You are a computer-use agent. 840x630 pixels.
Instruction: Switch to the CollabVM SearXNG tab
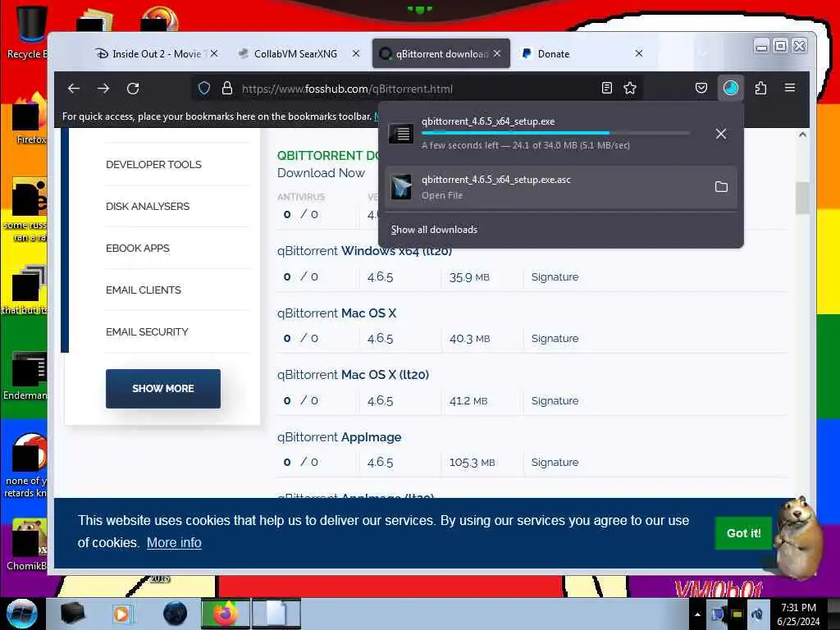[x=295, y=53]
